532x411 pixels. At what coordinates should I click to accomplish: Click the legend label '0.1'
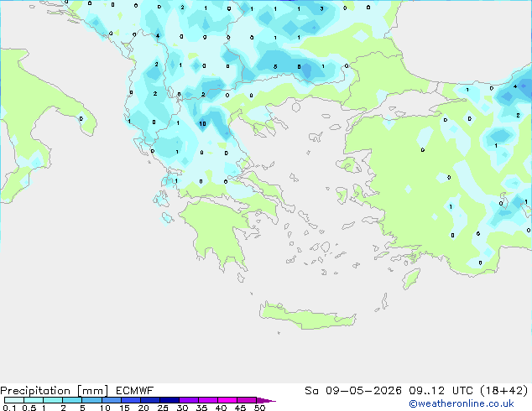tap(9, 408)
